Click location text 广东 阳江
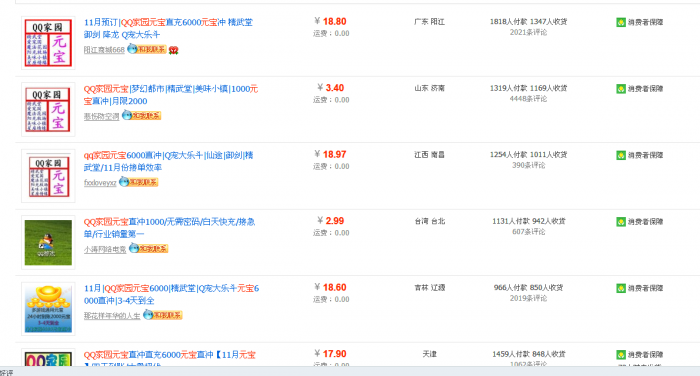 (x=429, y=21)
